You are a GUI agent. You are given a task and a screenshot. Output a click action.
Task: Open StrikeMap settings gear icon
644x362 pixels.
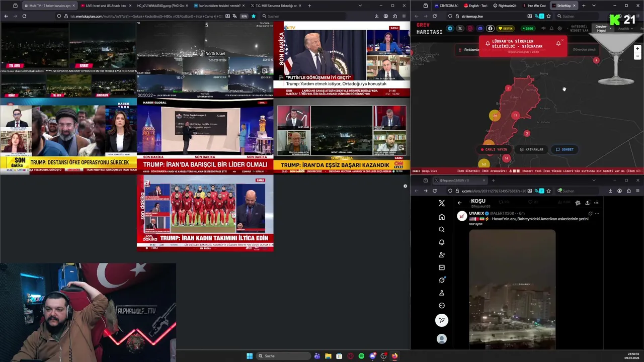point(559,29)
